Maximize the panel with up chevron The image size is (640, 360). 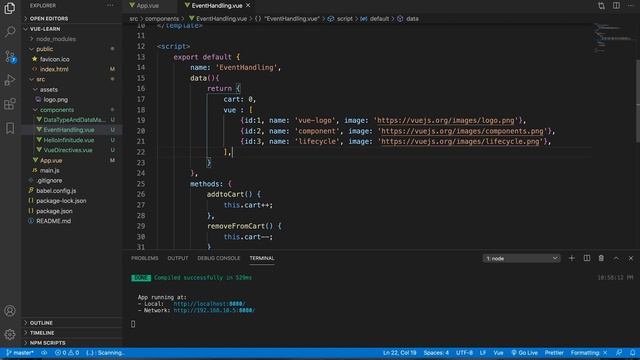point(616,258)
